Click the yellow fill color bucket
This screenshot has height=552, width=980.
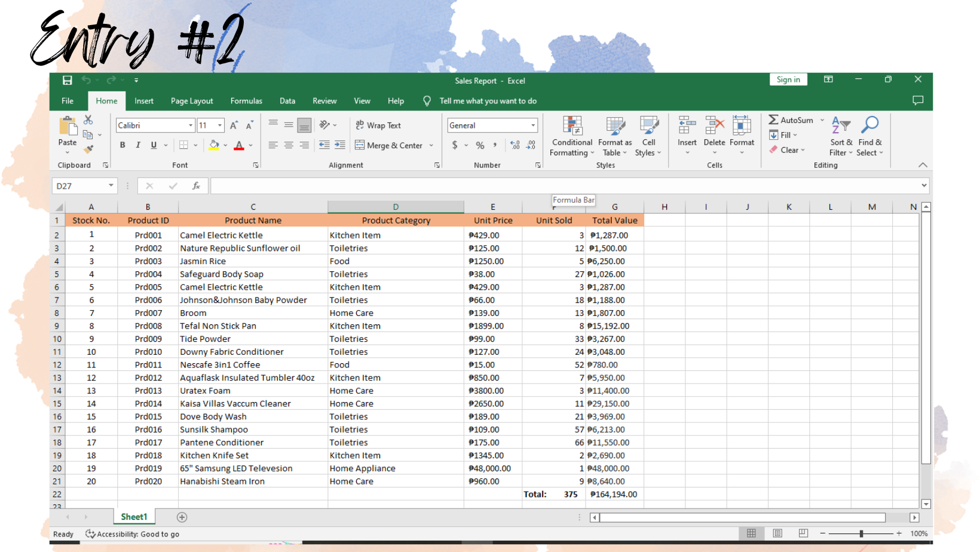click(214, 145)
